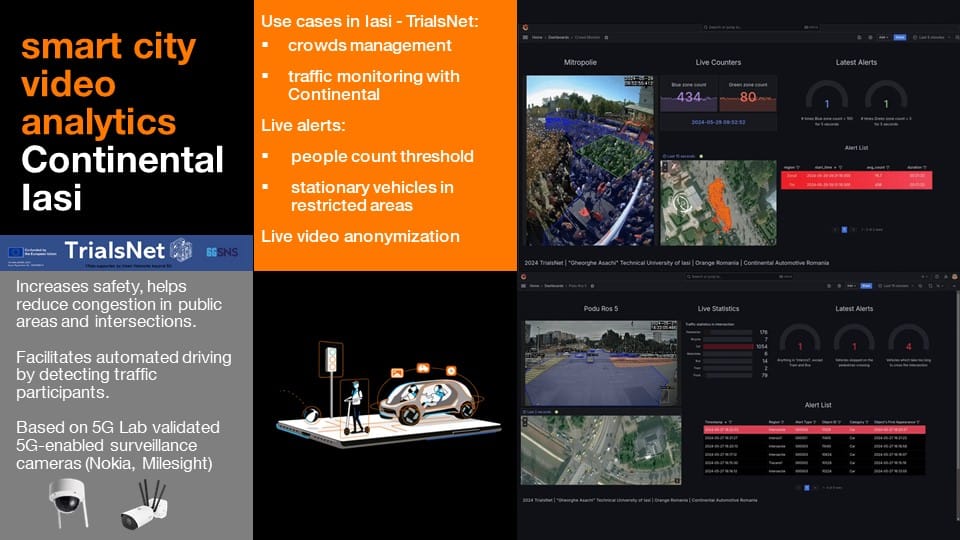
Task: Click the help icon in Podu Ros 5 top bar
Action: [937, 277]
